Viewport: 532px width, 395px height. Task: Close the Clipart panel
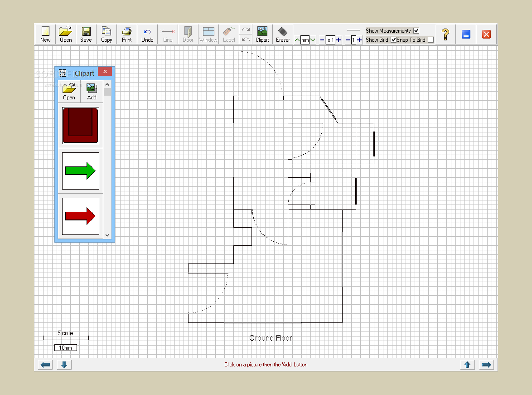[x=105, y=71]
